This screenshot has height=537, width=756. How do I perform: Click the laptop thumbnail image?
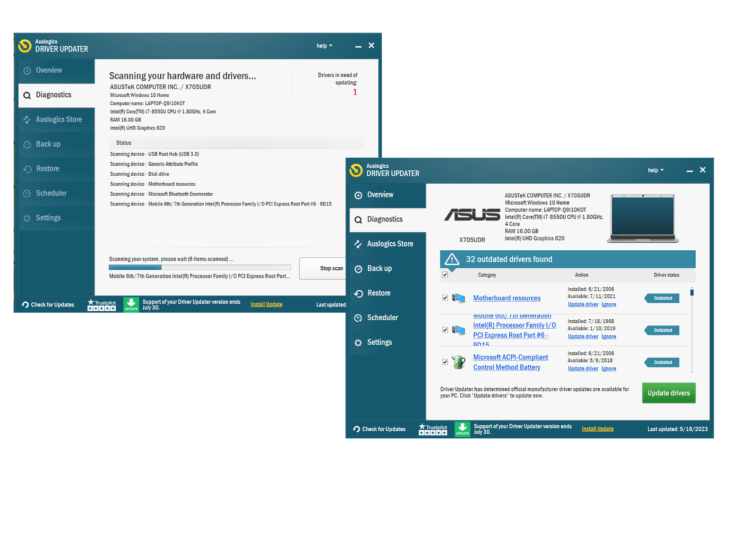643,218
